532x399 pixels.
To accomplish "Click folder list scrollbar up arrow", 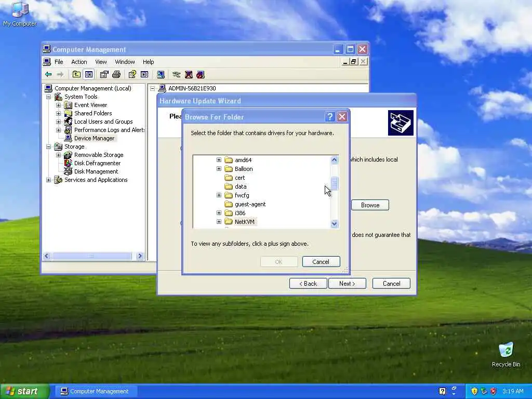I will click(x=334, y=160).
